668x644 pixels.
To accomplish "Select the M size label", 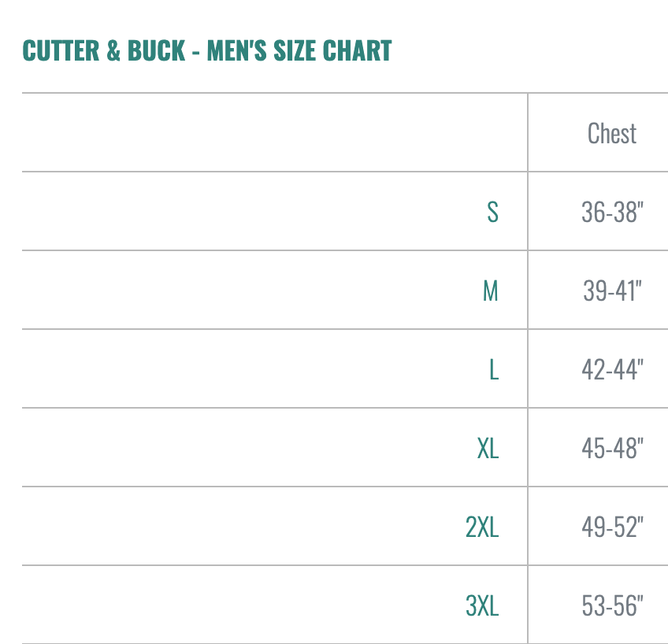I will [491, 291].
